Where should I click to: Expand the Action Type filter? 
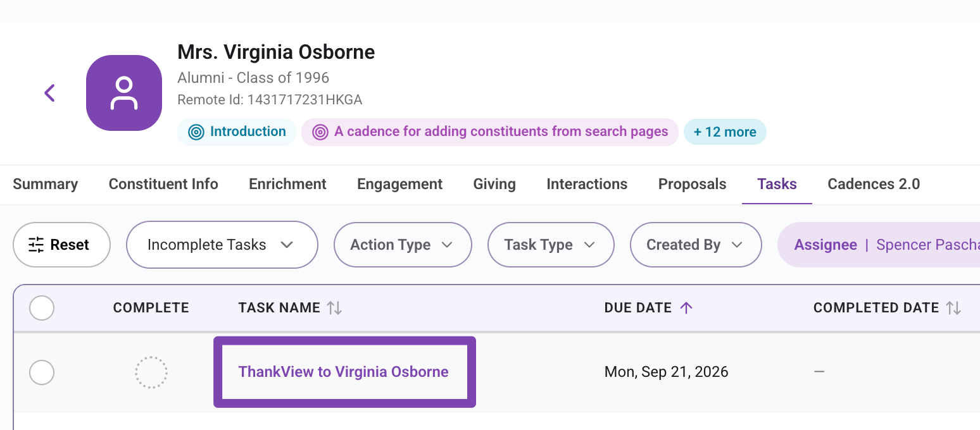click(403, 245)
